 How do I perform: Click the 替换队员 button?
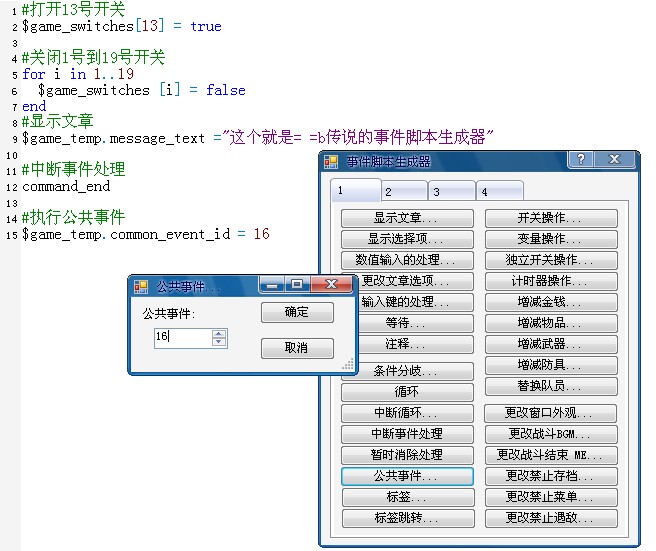[x=551, y=386]
